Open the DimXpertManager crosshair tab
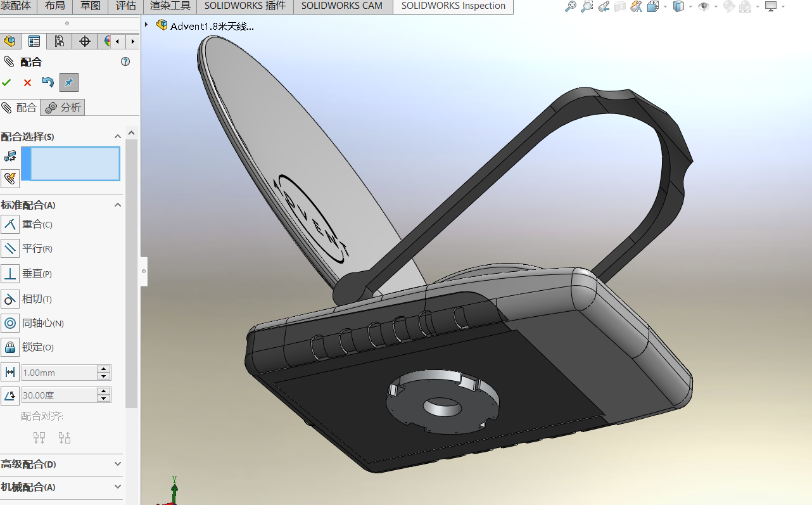This screenshot has height=505, width=812. point(85,42)
